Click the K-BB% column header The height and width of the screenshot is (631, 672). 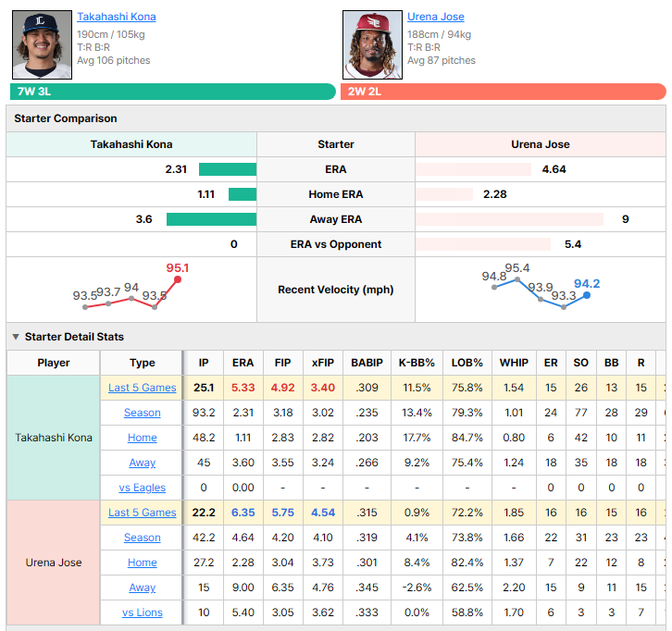pyautogui.click(x=417, y=363)
